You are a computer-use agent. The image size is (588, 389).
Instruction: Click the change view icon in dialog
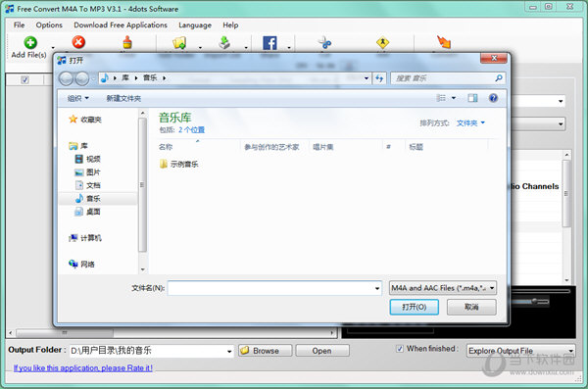[441, 98]
